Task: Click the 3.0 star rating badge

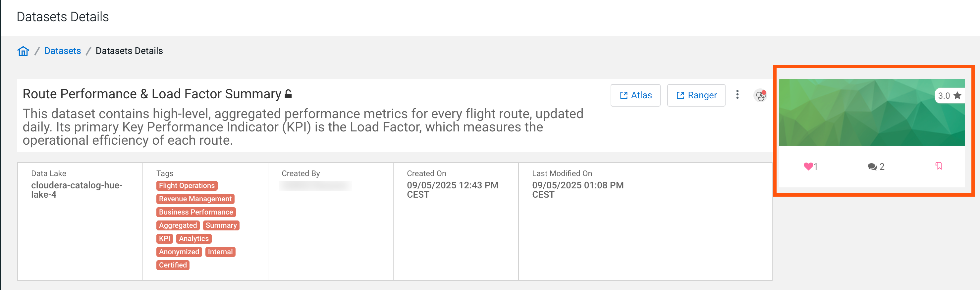Action: pos(949,96)
